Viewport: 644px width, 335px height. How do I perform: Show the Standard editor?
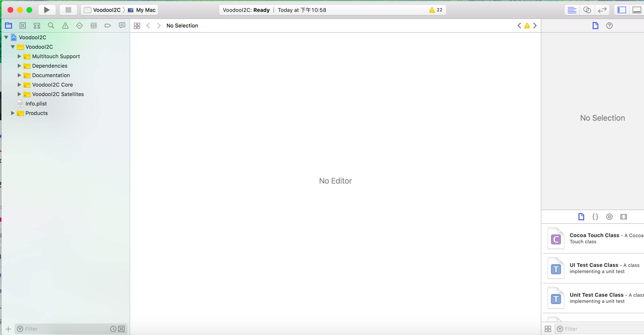[x=572, y=10]
